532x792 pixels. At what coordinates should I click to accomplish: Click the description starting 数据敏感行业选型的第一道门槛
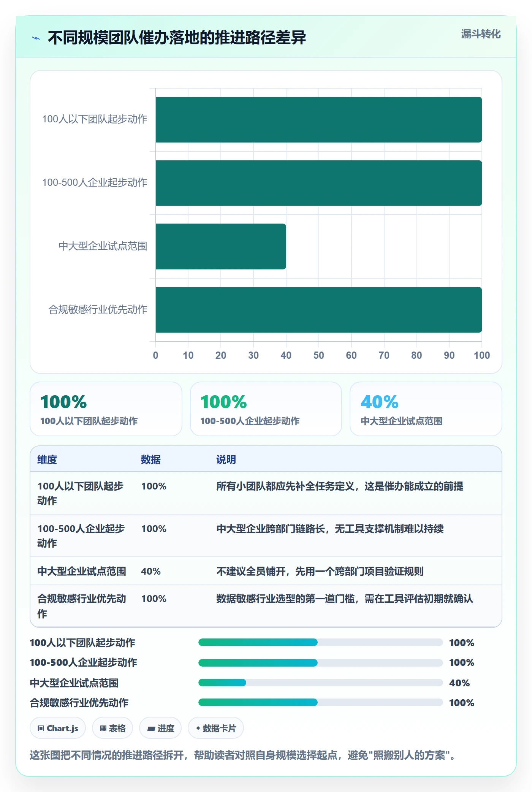[345, 599]
